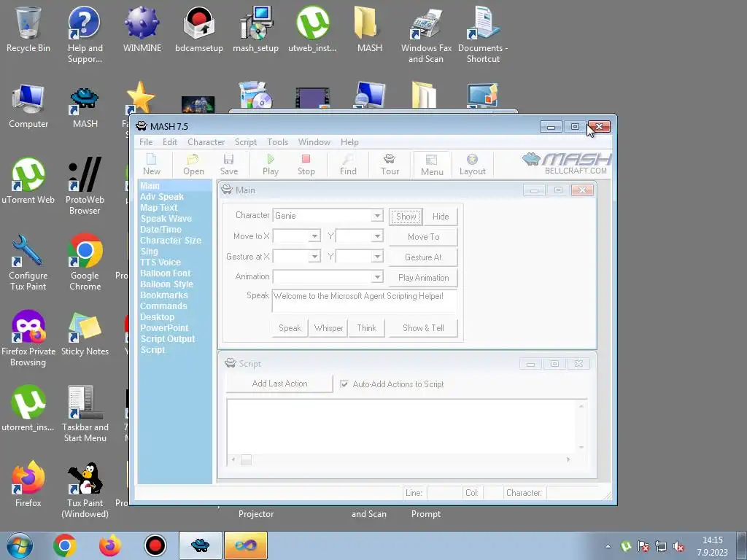Open the Gesture at Y dropdown
Image resolution: width=747 pixels, height=560 pixels.
coord(377,257)
